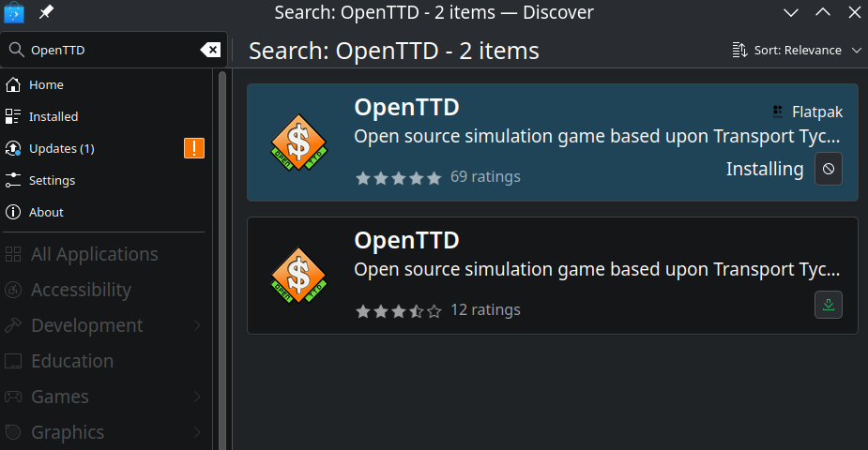Open the title of OpenTTD with 12 ratings
The height and width of the screenshot is (450, 868).
(x=407, y=241)
